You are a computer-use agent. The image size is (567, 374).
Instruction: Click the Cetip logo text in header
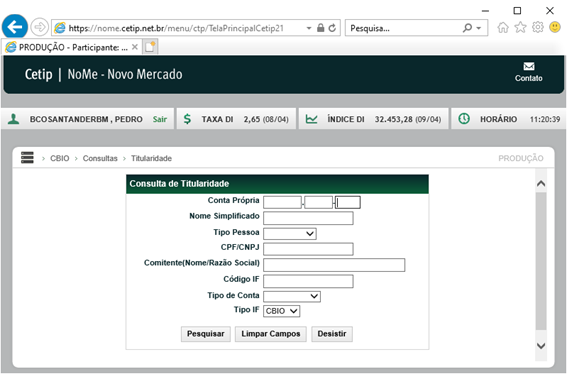[x=38, y=74]
